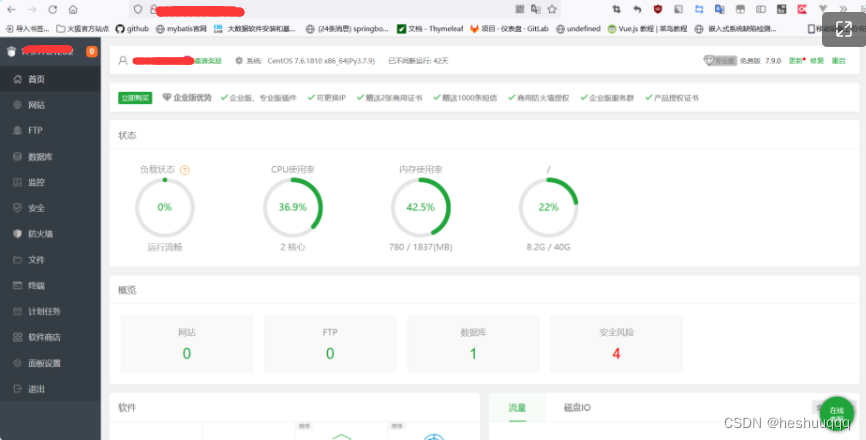Open the 安全 sidebar item

[x=50, y=208]
